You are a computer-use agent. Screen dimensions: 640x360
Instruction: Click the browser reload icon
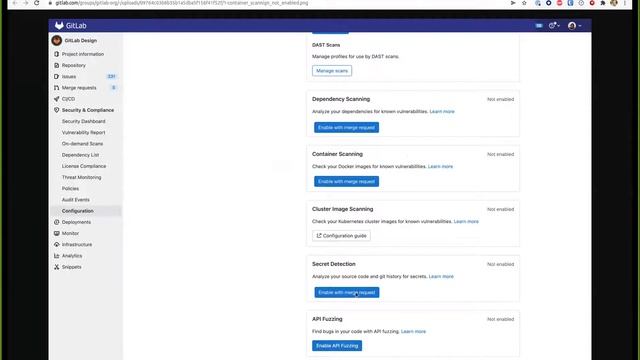pos(36,3)
